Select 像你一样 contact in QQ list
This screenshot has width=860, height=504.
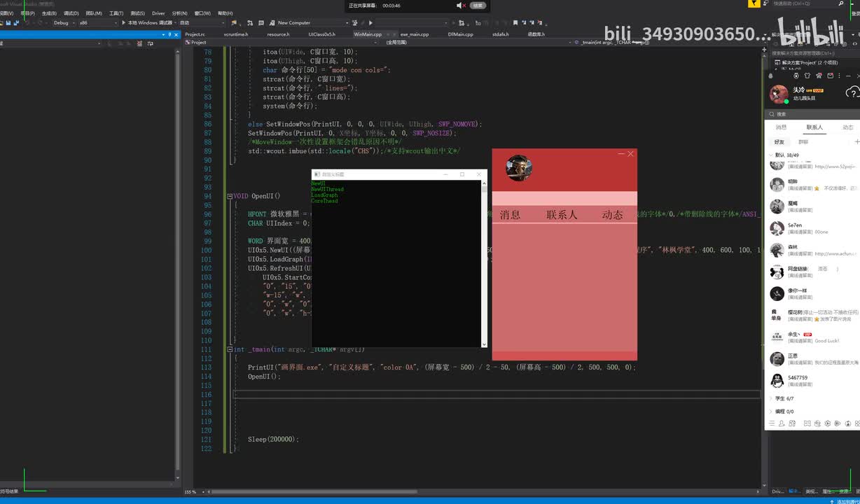pyautogui.click(x=812, y=294)
